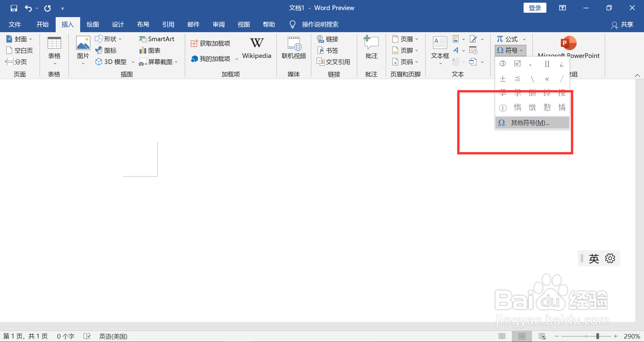644x342 pixels.
Task: Choose 其他符号(M) from the symbol menu
Action: pos(529,123)
